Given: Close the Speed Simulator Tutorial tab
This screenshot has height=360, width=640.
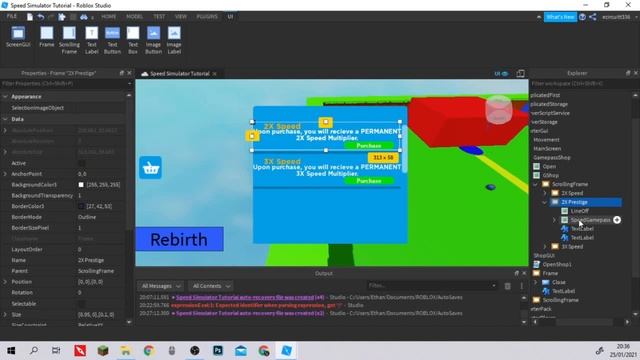Looking at the screenshot, I should point(214,73).
